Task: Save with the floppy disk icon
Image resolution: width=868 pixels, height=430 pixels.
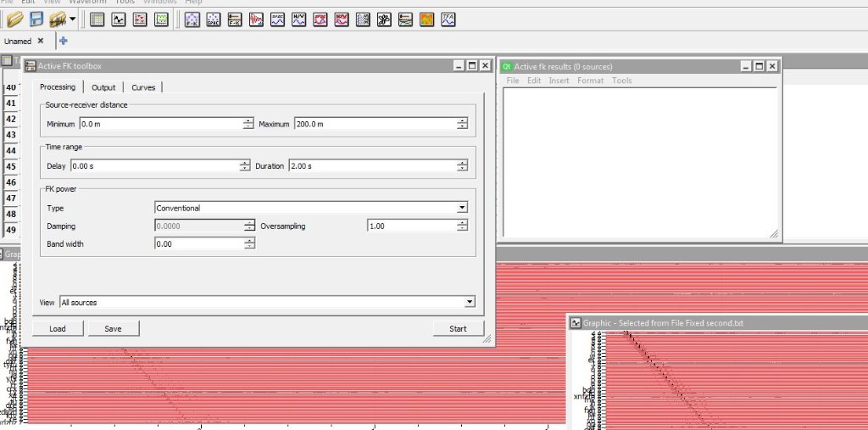Action: point(36,20)
